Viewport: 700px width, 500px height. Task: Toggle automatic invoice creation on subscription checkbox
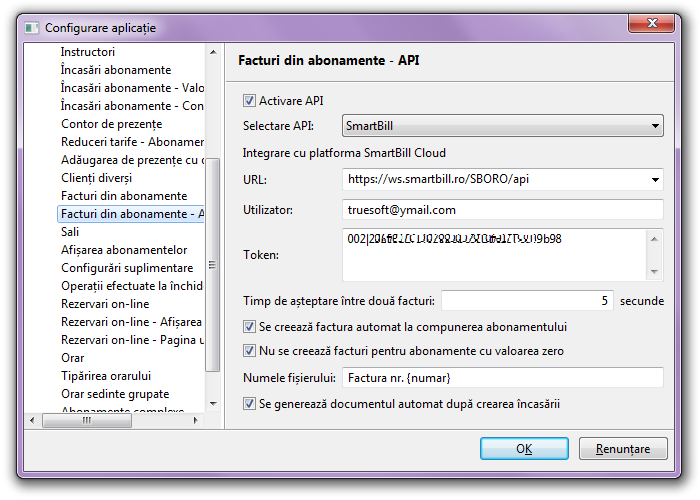249,327
